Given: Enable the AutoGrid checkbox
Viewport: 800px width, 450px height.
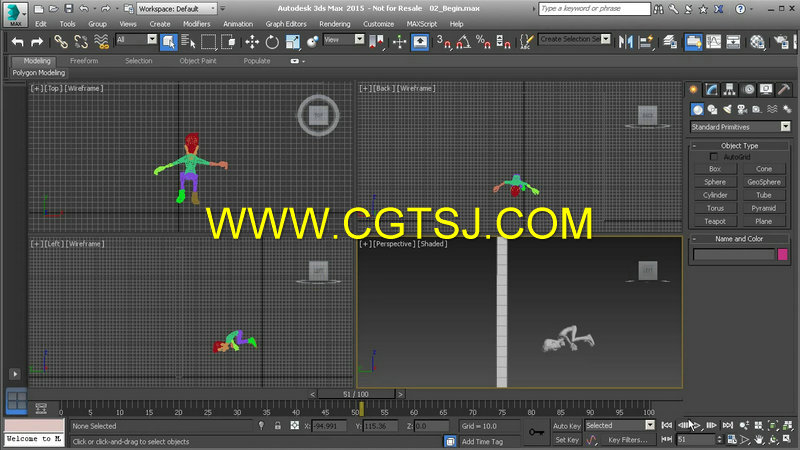Looking at the screenshot, I should [714, 157].
